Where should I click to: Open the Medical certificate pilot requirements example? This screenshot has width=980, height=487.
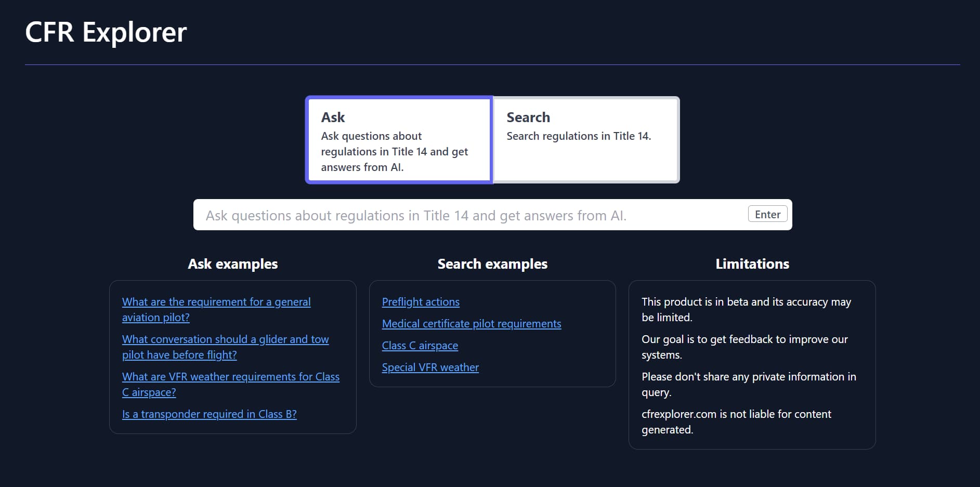pos(471,324)
